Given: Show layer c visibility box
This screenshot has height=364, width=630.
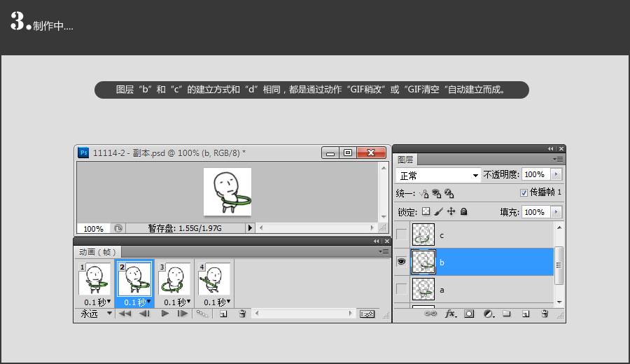Looking at the screenshot, I should [x=402, y=234].
